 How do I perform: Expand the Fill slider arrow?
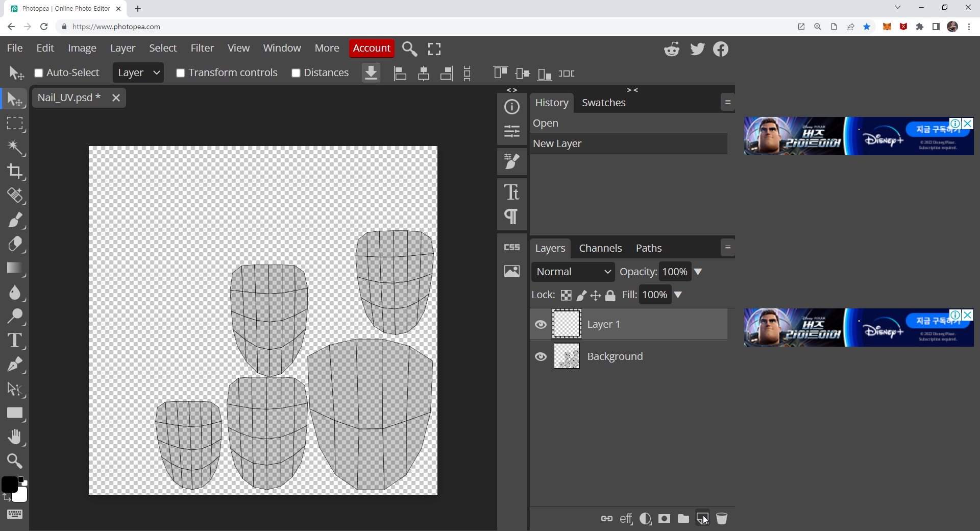pyautogui.click(x=678, y=295)
